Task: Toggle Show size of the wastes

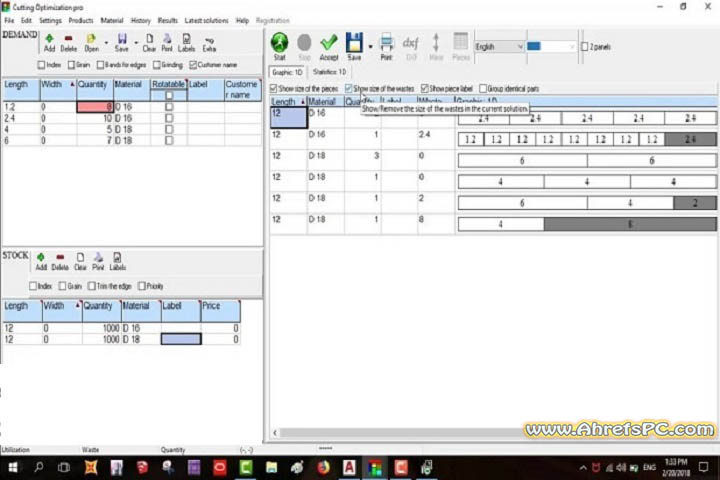Action: (x=349, y=88)
